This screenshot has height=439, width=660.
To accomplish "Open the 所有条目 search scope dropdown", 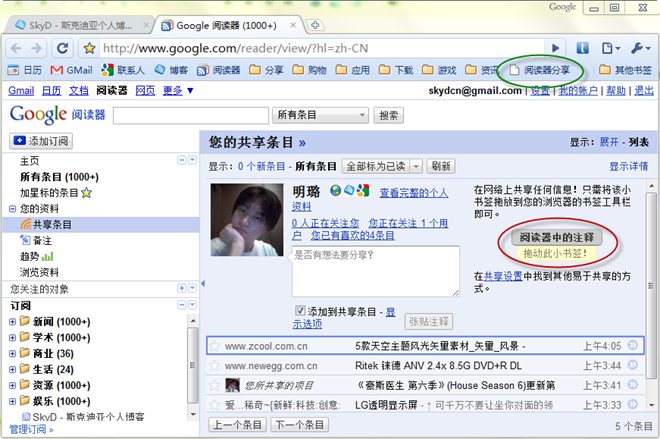I will click(320, 115).
